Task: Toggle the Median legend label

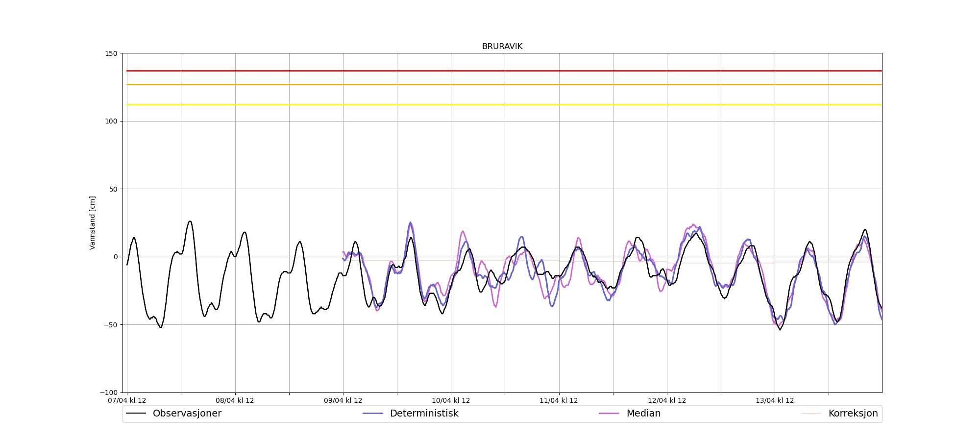Action: point(643,414)
